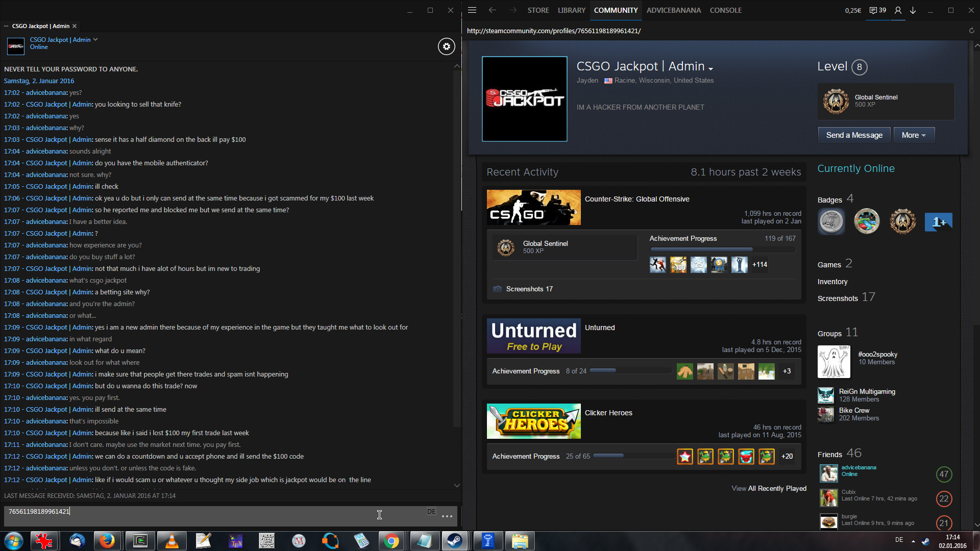Screen dimensions: 980x551
Task: Open the LIBRARY tab
Action: [571, 10]
